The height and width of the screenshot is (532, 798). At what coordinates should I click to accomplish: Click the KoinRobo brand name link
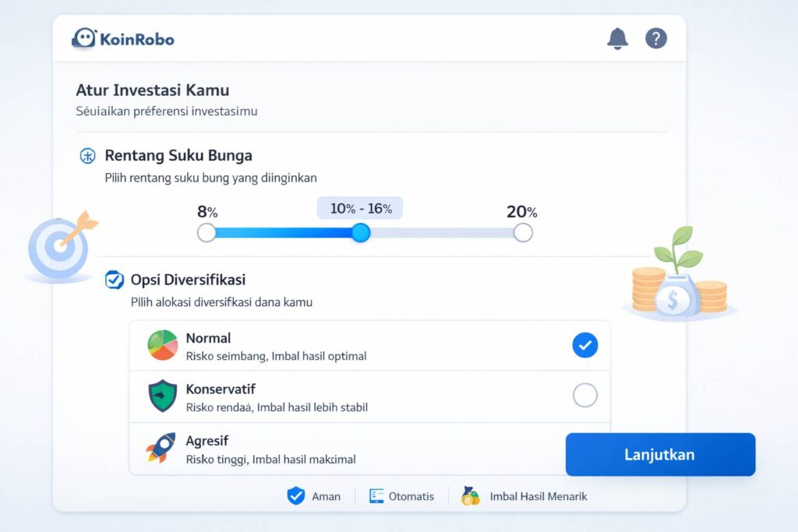click(x=136, y=38)
